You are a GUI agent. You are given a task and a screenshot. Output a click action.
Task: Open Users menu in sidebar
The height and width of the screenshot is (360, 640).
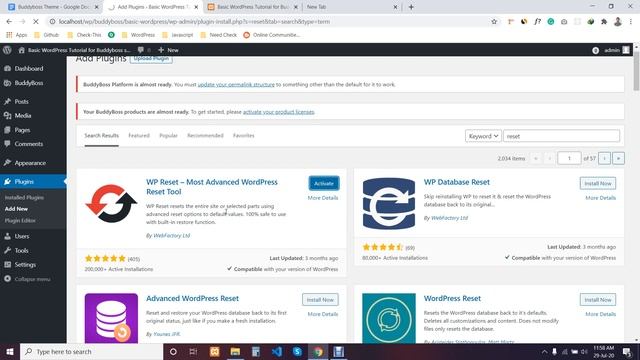pos(22,236)
